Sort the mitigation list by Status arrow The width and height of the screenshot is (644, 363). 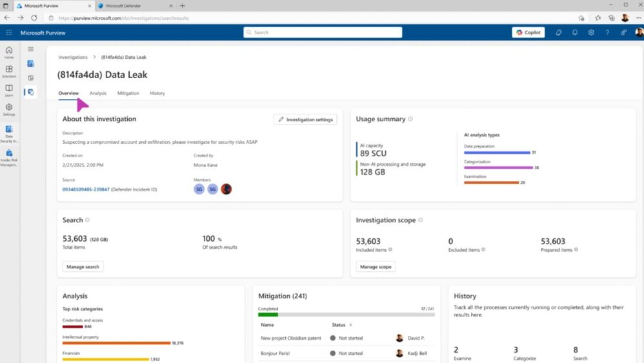pyautogui.click(x=351, y=325)
